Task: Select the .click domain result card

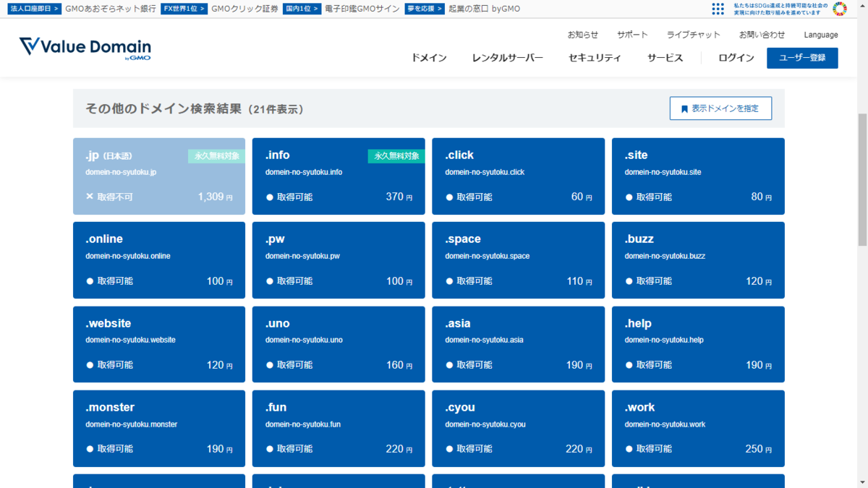Action: (518, 176)
